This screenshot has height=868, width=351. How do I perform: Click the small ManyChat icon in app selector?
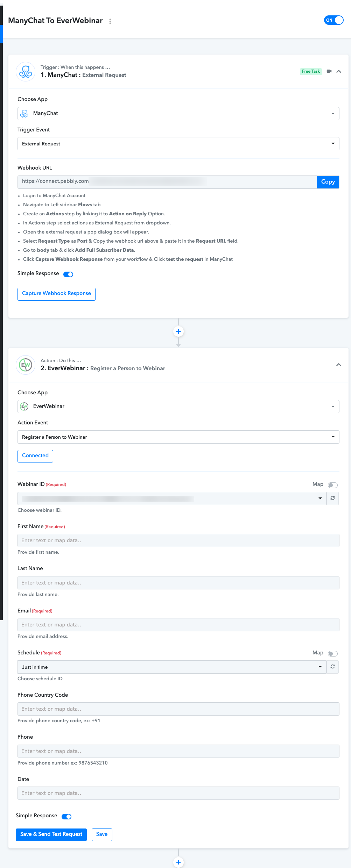[x=24, y=114]
